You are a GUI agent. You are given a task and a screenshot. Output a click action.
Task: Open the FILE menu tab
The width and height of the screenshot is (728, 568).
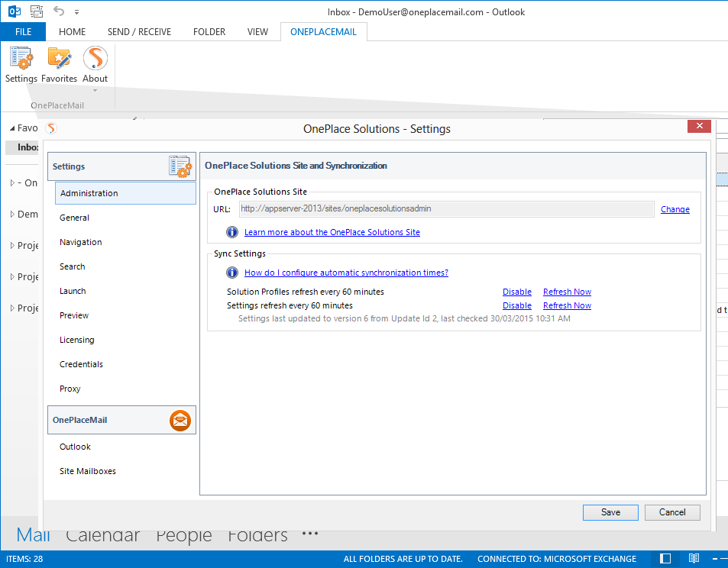pyautogui.click(x=23, y=32)
